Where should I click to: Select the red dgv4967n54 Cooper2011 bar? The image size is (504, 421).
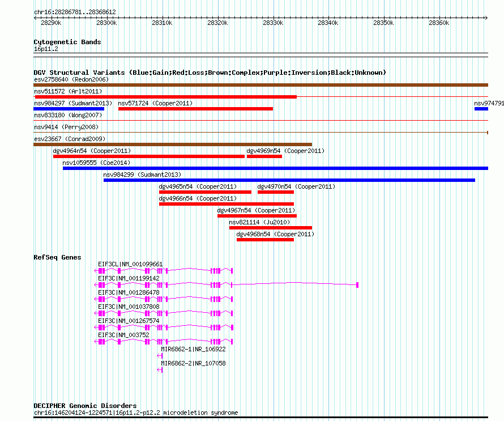click(x=257, y=216)
